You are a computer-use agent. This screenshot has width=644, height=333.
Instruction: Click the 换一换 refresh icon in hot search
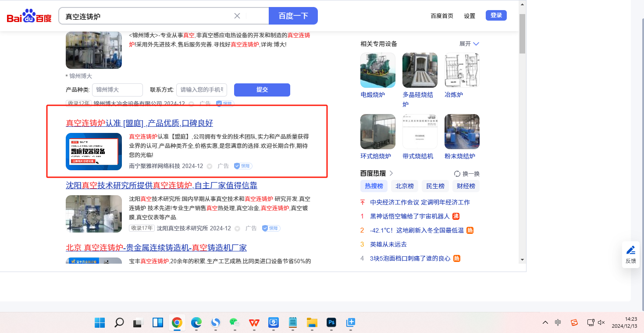point(457,174)
